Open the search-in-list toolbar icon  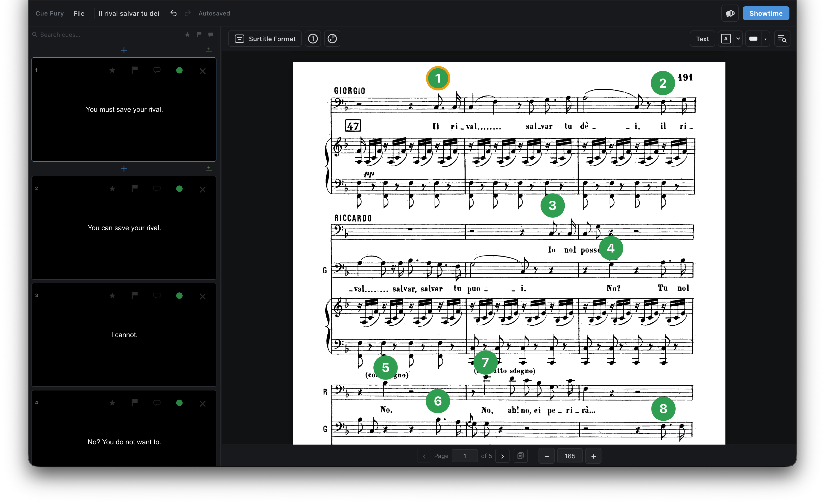coord(782,39)
